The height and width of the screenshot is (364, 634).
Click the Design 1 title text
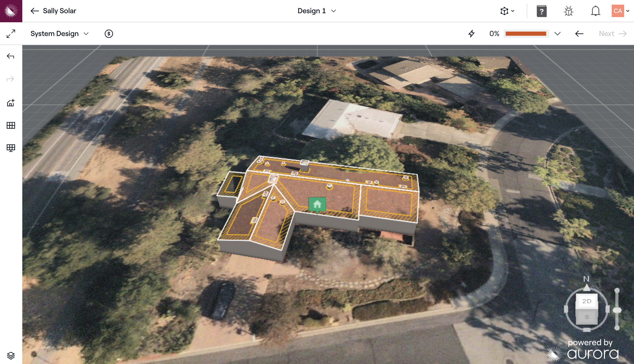pyautogui.click(x=312, y=11)
